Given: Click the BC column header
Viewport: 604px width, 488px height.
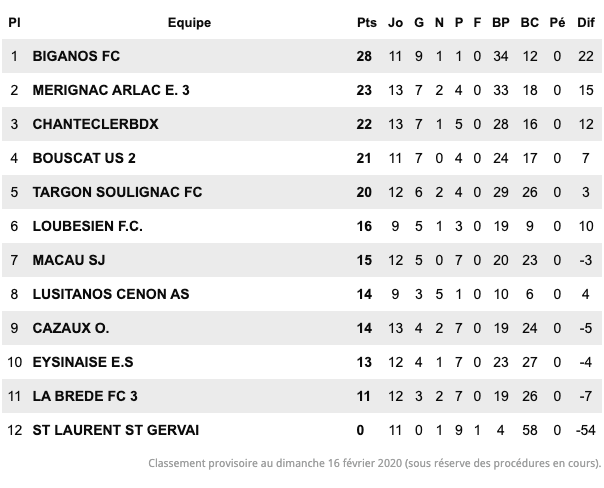Looking at the screenshot, I should [530, 23].
